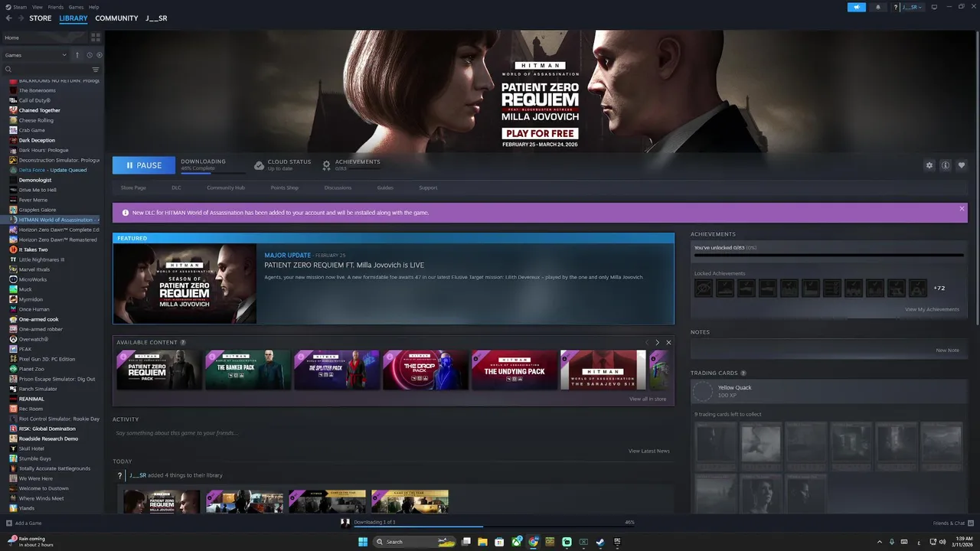This screenshot has height=551, width=980.
Task: Open Friends & Chat panel
Action: pos(953,523)
